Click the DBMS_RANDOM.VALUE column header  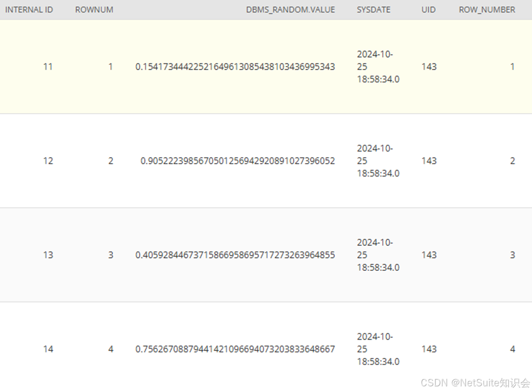point(290,9)
